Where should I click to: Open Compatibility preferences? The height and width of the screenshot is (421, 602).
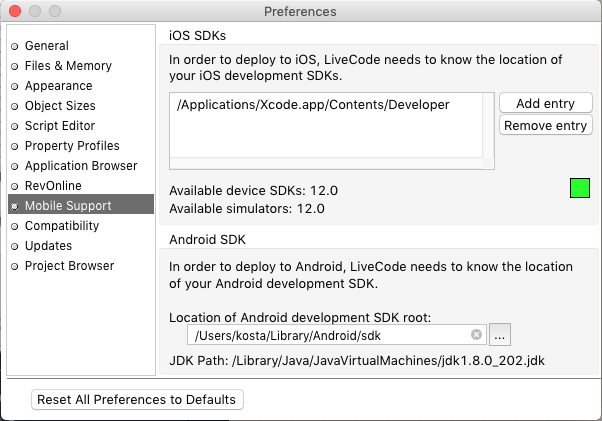pos(62,226)
